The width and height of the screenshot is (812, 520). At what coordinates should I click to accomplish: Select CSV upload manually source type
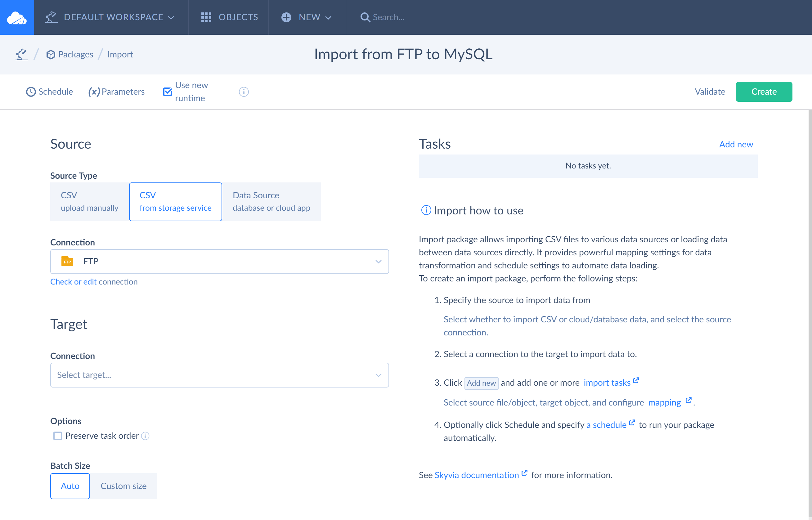[x=89, y=202]
